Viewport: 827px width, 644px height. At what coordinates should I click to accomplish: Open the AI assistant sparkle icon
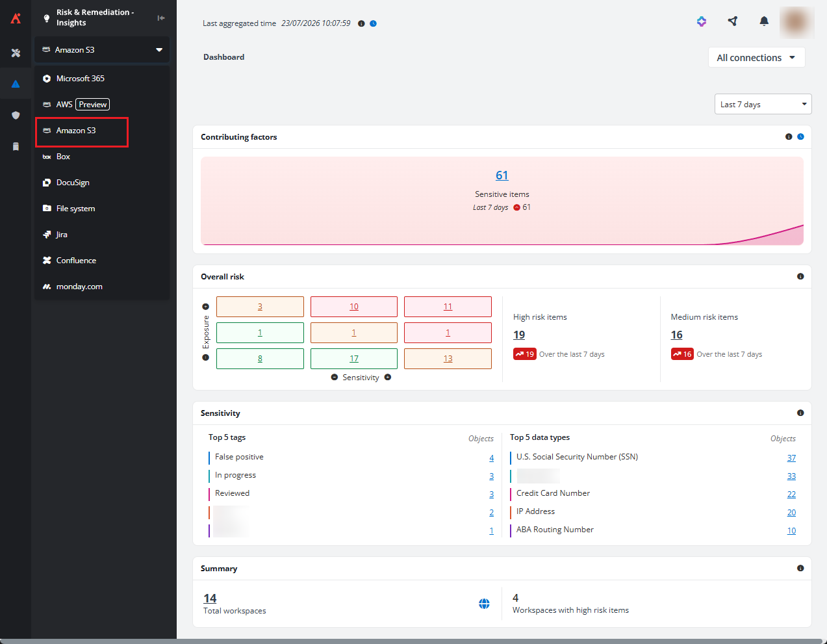coord(702,21)
